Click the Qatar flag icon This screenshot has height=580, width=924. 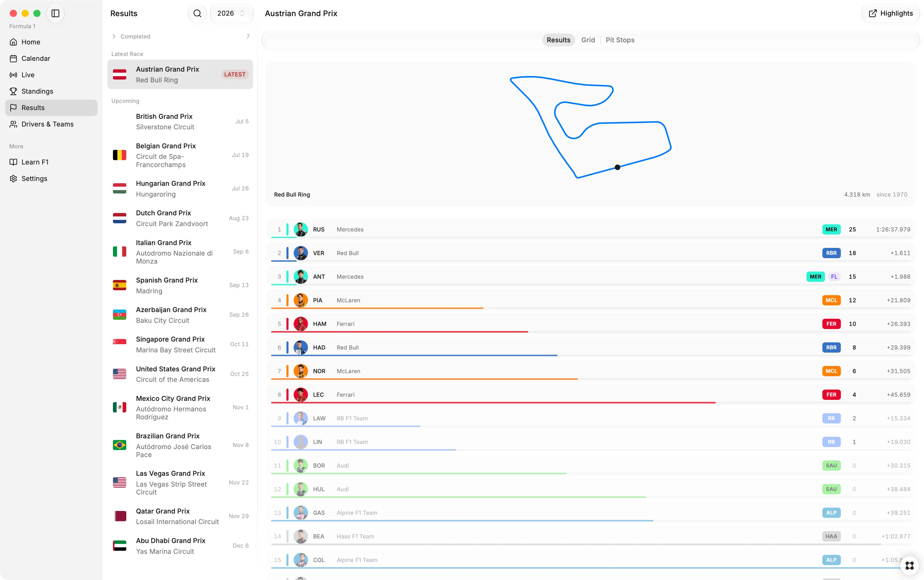(120, 516)
